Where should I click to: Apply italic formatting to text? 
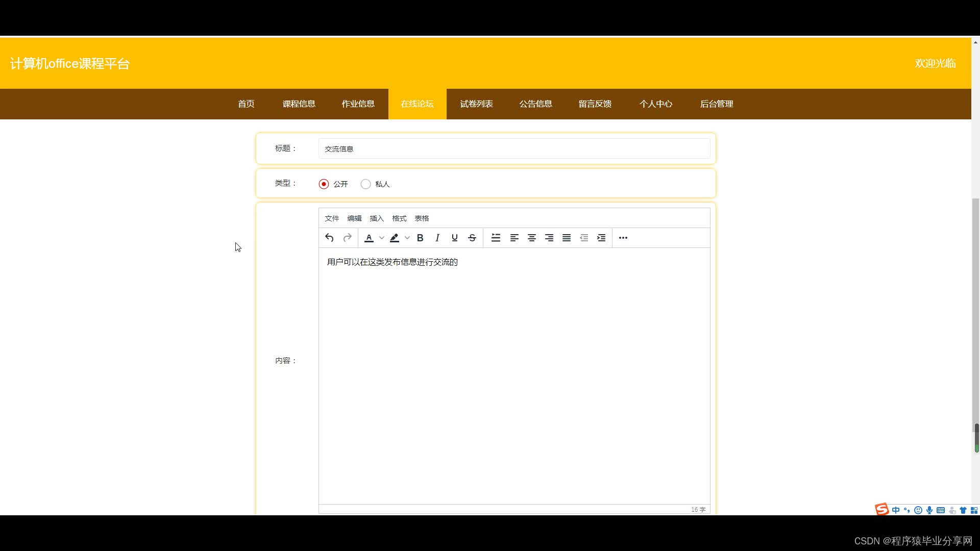[437, 238]
